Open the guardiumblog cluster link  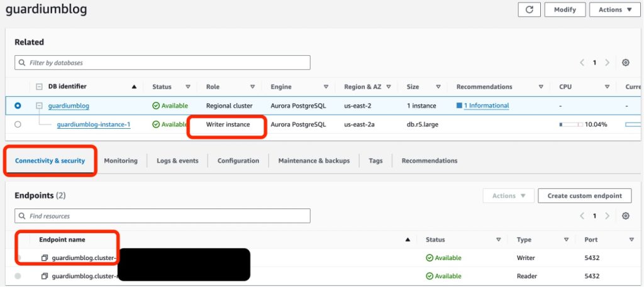point(69,106)
